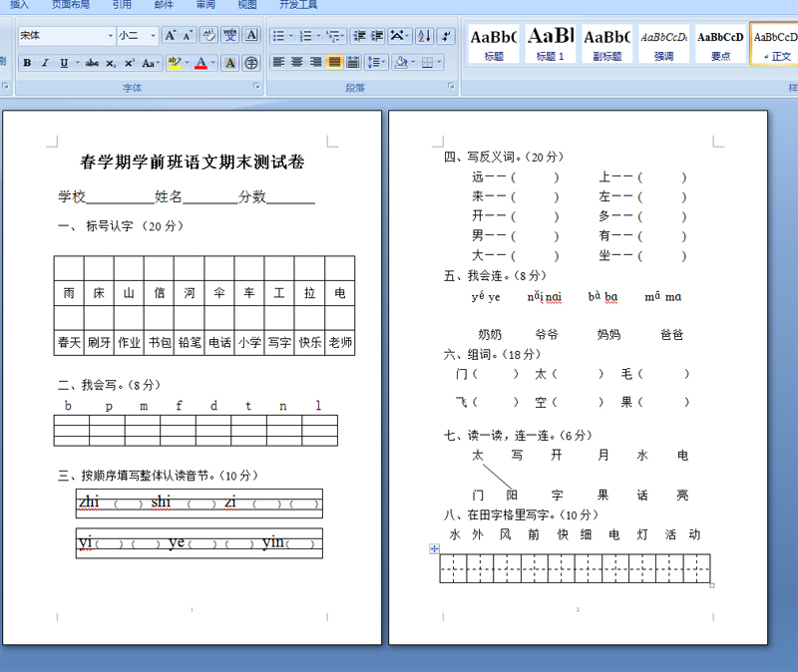The width and height of the screenshot is (798, 672).
Task: Apply the yellow highlight color
Action: click(x=175, y=63)
